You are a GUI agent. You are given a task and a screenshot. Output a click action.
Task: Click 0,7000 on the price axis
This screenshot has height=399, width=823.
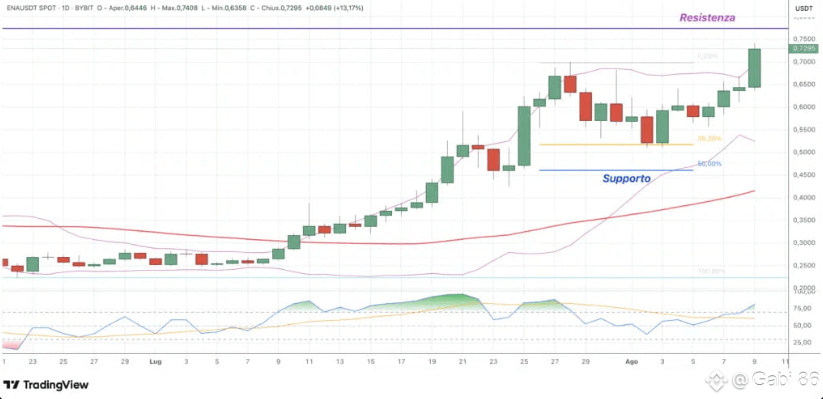click(804, 62)
